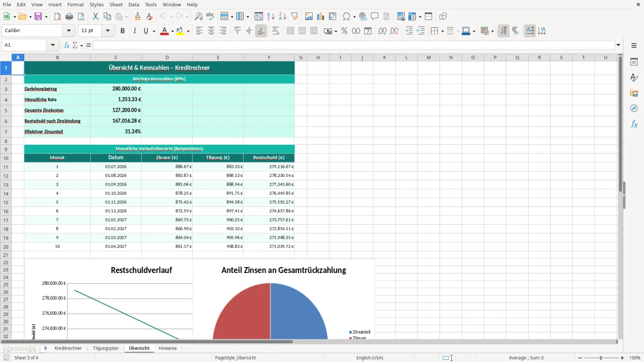Screen dimensions: 644x362
Task: Click the formula input line
Action: (x=353, y=45)
